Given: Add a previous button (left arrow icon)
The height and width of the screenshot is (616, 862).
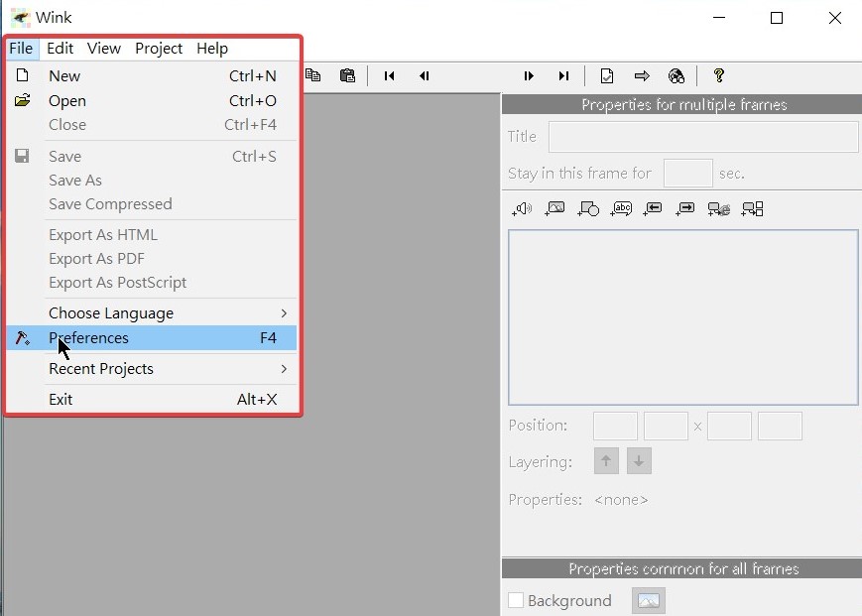Looking at the screenshot, I should (x=653, y=209).
